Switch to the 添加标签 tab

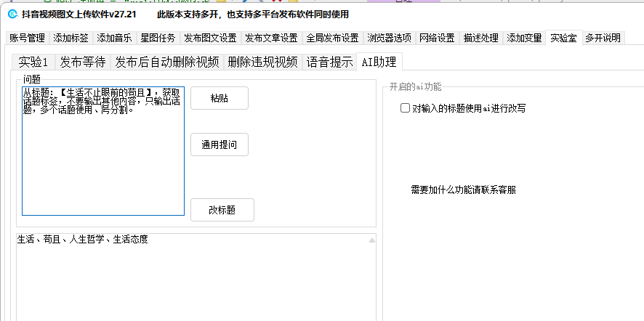pos(71,38)
